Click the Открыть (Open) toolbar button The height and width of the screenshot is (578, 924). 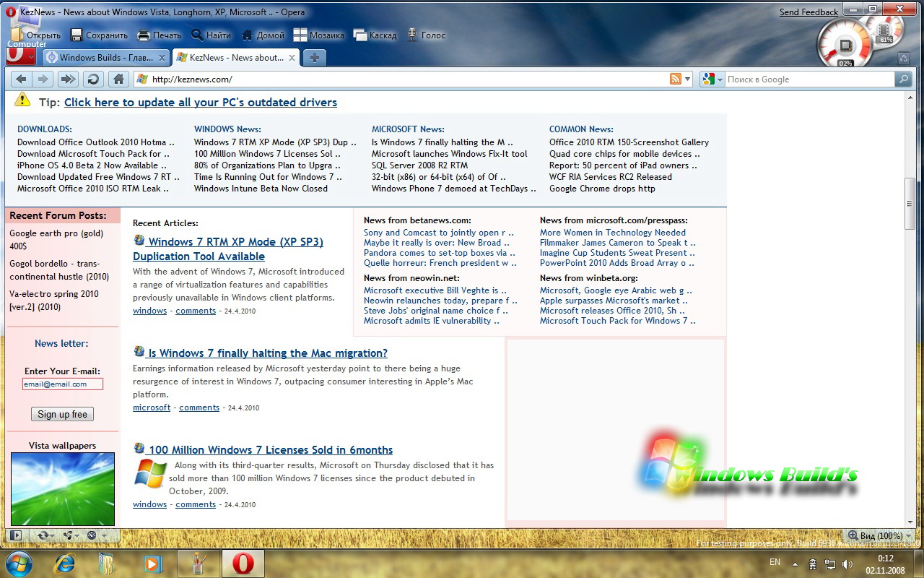coord(36,35)
